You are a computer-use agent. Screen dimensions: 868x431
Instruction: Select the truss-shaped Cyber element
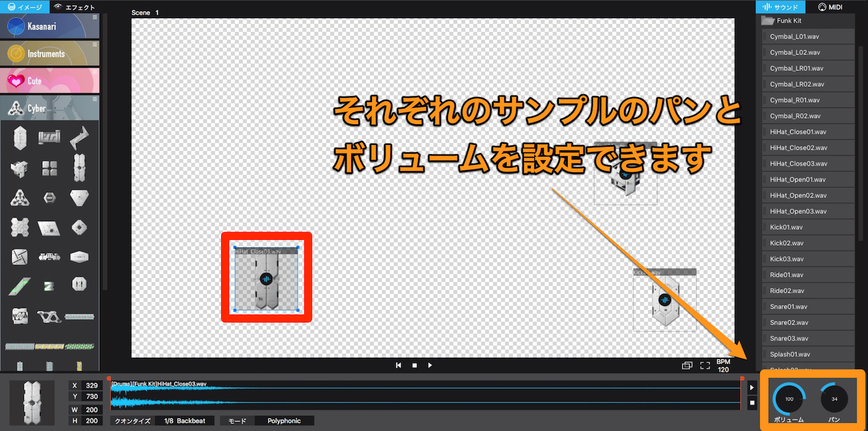[x=49, y=317]
